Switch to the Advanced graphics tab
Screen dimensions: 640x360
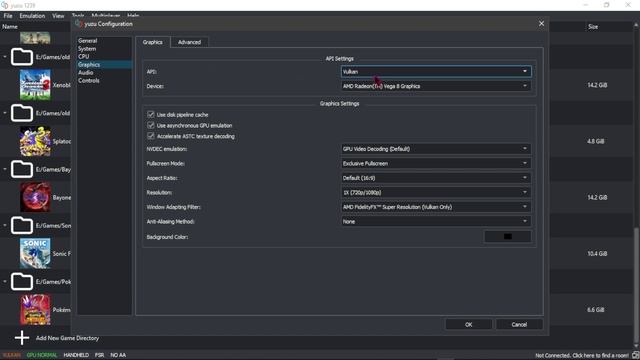point(189,42)
